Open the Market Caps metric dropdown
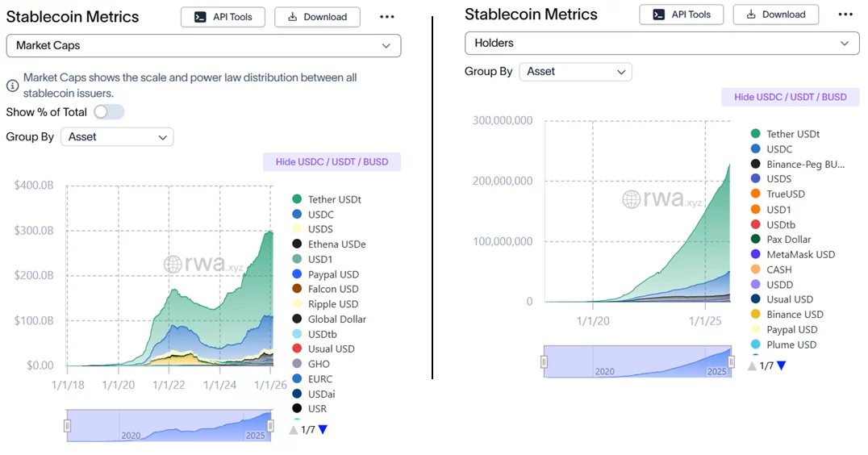The width and height of the screenshot is (868, 455). pos(203,45)
